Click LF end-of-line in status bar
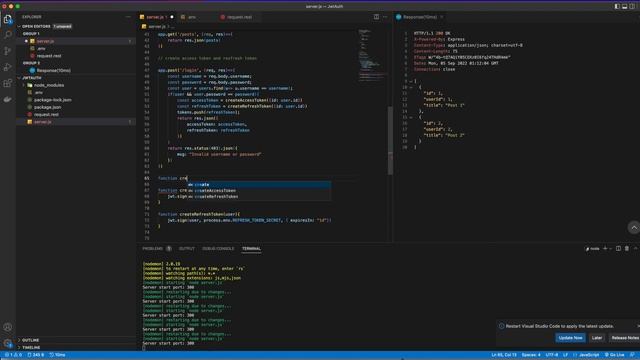Viewport: 640px width, 360px height. [565, 355]
